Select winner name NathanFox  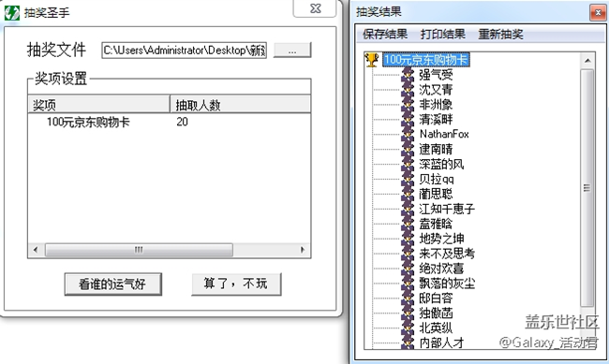[444, 134]
